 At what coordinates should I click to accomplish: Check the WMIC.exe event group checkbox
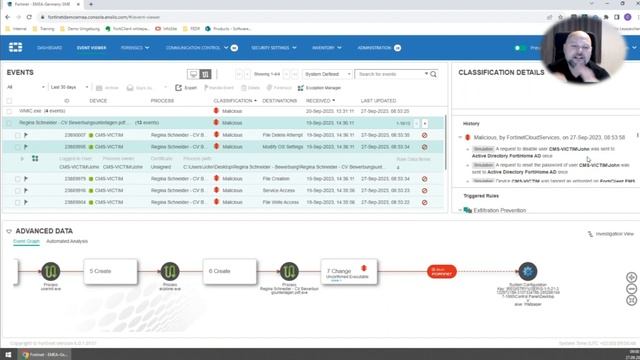point(9,111)
